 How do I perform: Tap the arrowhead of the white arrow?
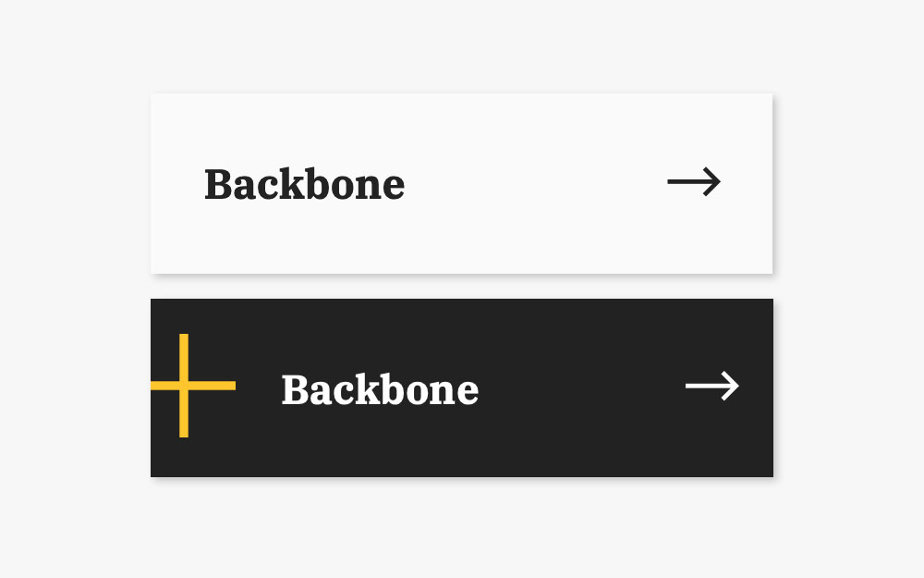pos(731,386)
